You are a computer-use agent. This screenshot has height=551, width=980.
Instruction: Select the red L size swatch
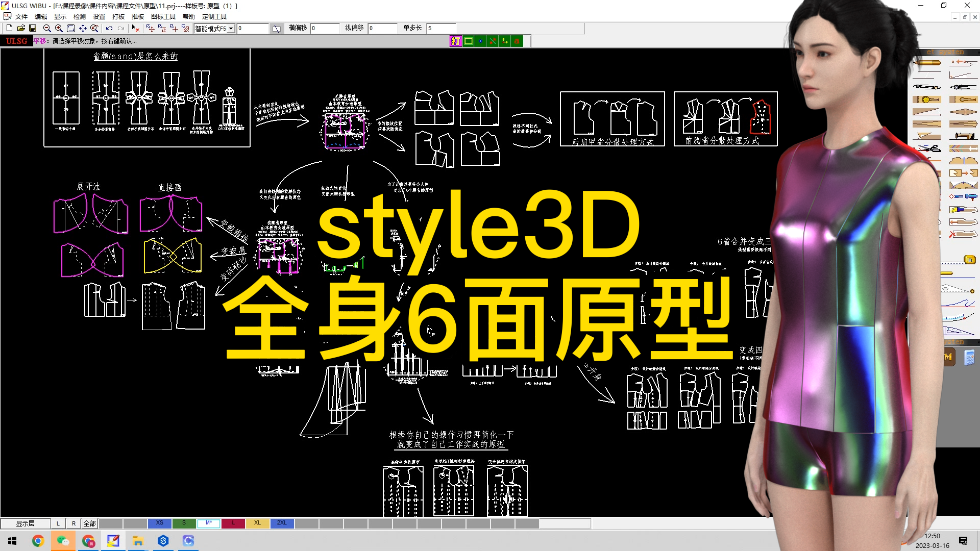coord(233,523)
